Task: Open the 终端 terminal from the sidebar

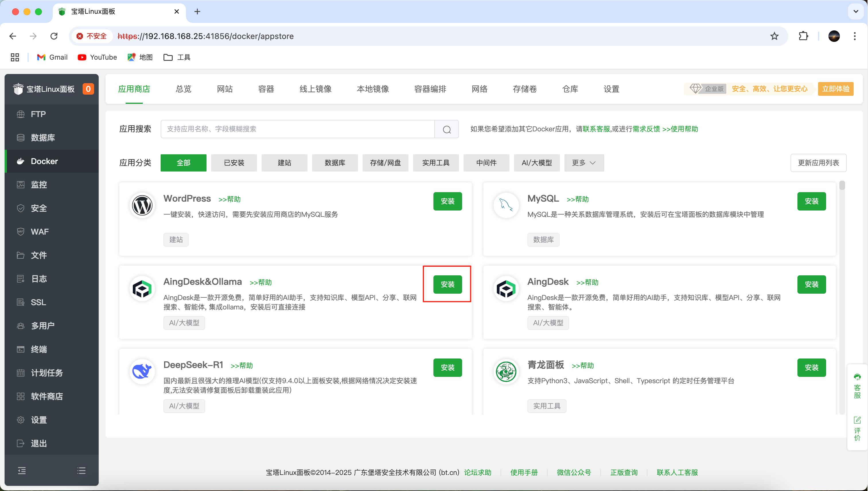Action: (x=38, y=349)
